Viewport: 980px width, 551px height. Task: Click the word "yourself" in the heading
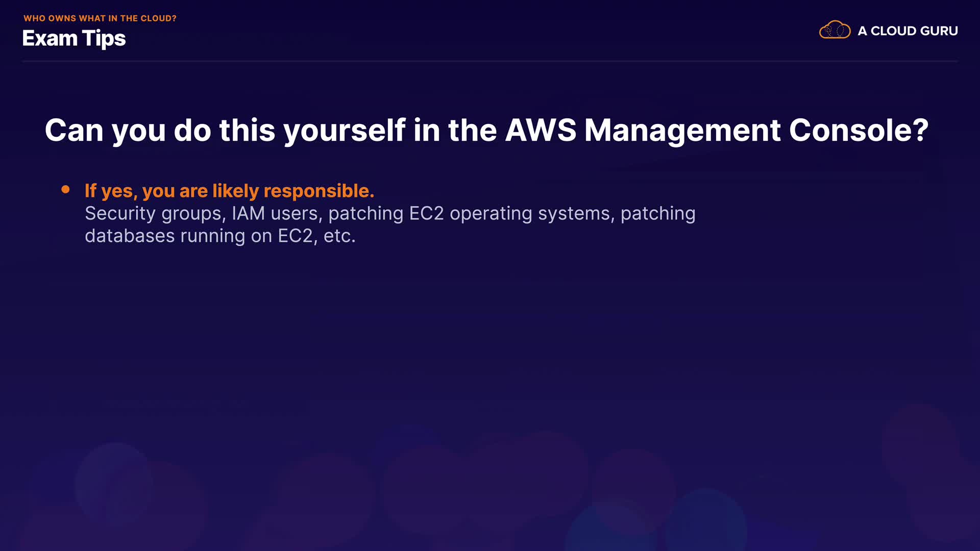pyautogui.click(x=345, y=130)
